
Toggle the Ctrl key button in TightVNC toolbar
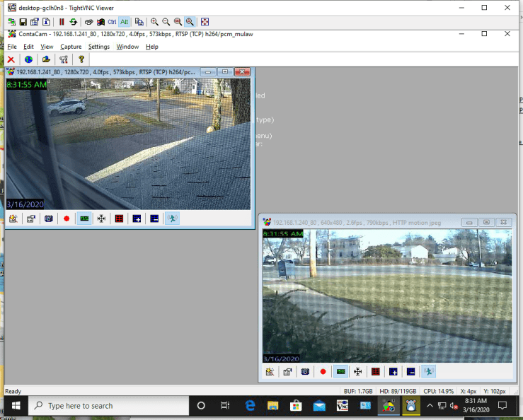tap(112, 22)
